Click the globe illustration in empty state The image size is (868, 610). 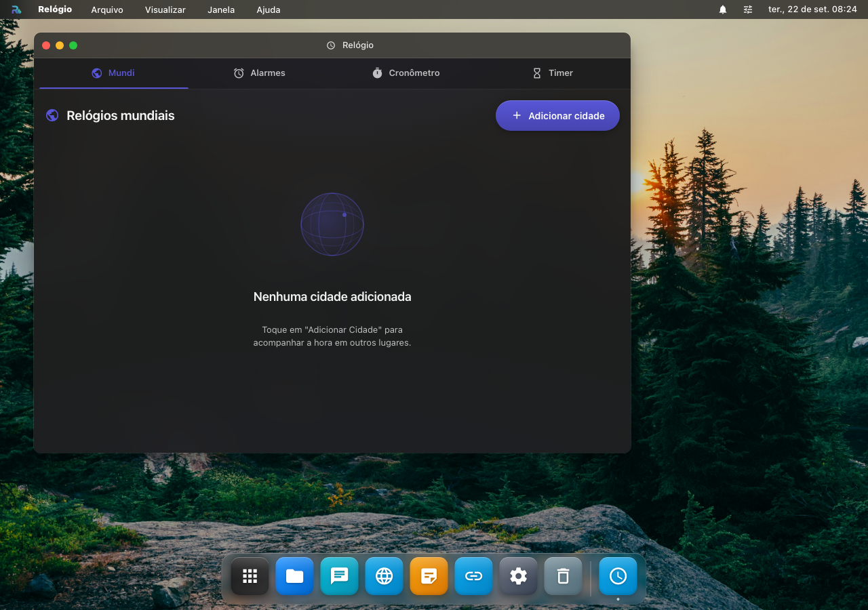332,224
